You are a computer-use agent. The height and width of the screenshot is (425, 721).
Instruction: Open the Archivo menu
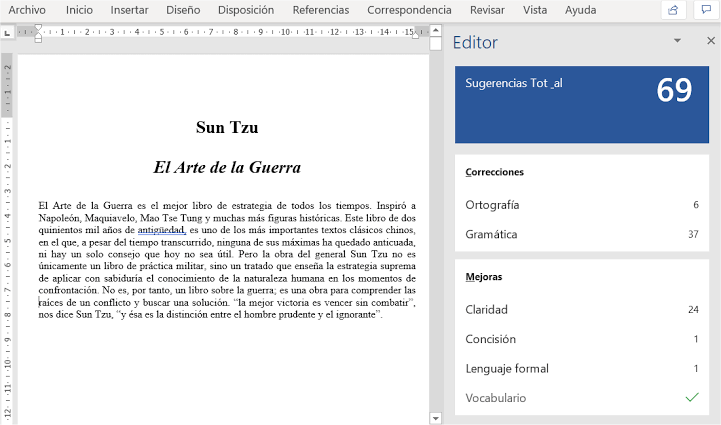click(27, 10)
